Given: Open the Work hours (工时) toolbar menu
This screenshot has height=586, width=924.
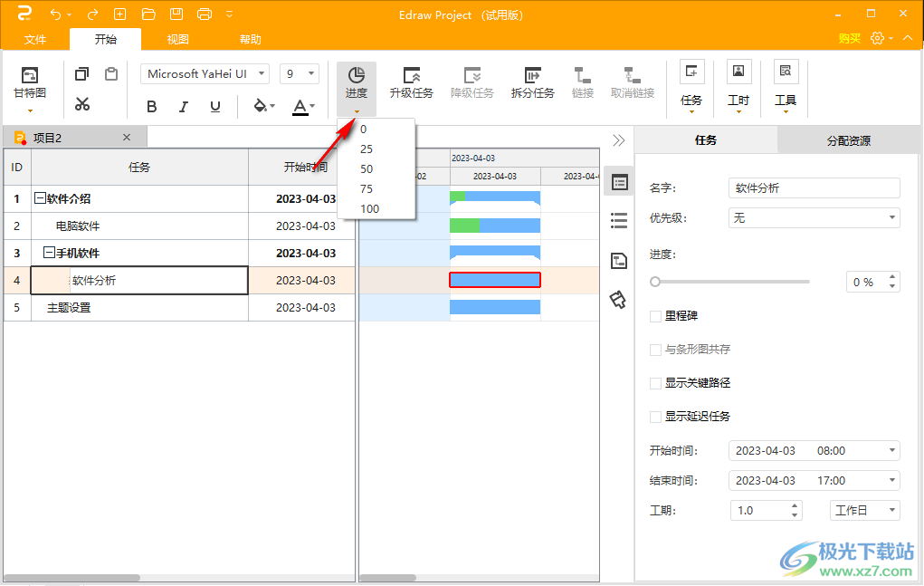Looking at the screenshot, I should [x=738, y=87].
